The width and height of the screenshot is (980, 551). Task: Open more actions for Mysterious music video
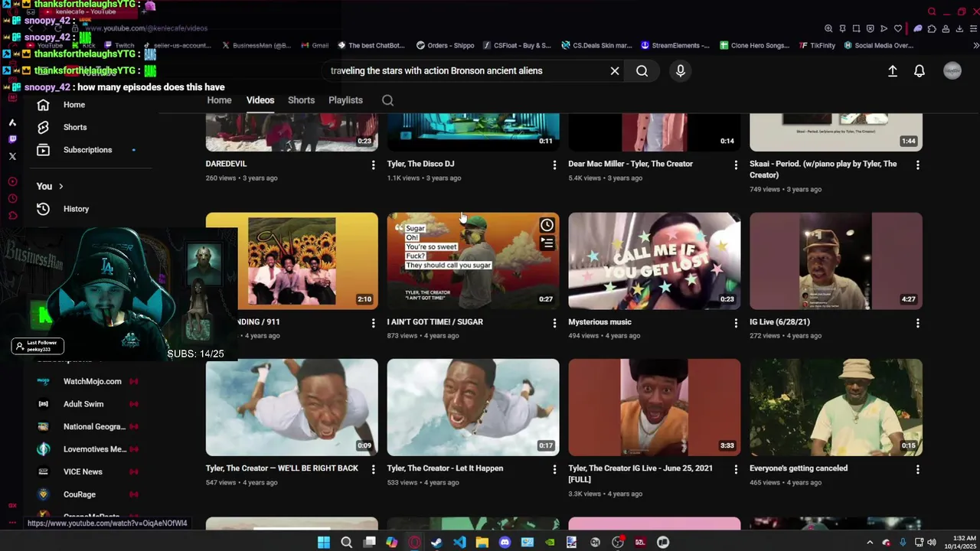pyautogui.click(x=736, y=323)
